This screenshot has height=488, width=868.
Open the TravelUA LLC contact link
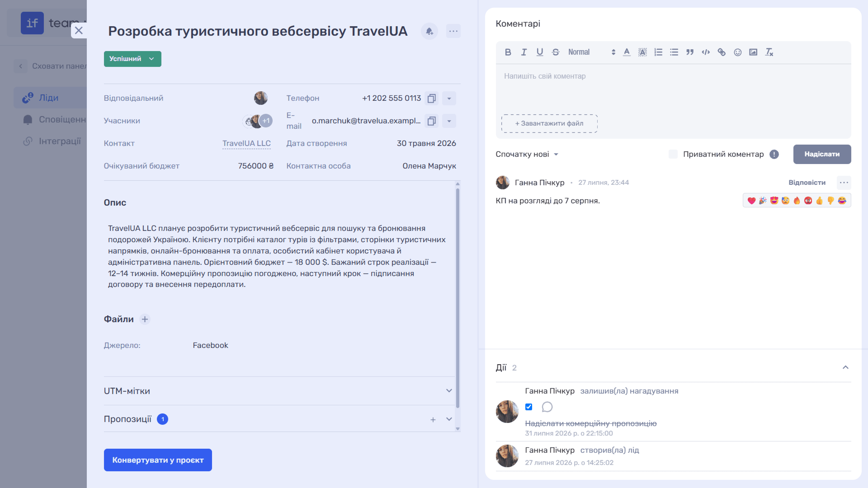(x=246, y=143)
